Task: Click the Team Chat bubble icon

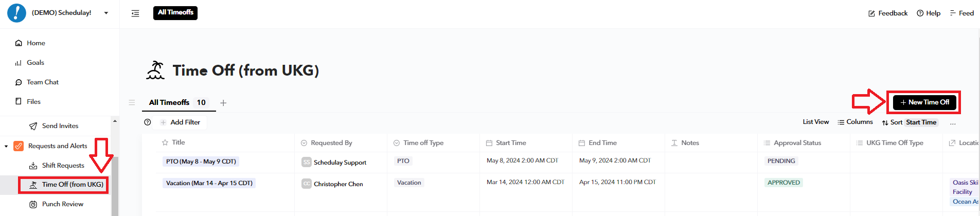Action: pos(19,82)
